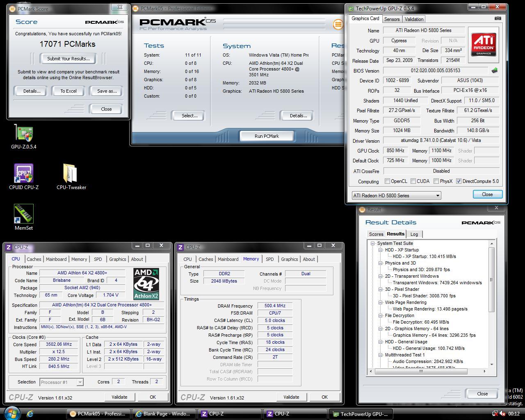Click the clock showing 00:12
This screenshot has width=525, height=420.
point(514,414)
